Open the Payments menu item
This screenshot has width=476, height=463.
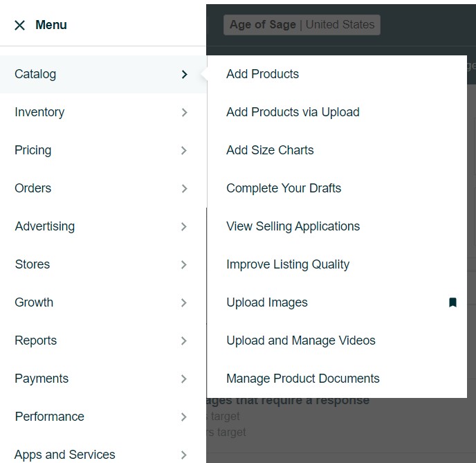[103, 379]
